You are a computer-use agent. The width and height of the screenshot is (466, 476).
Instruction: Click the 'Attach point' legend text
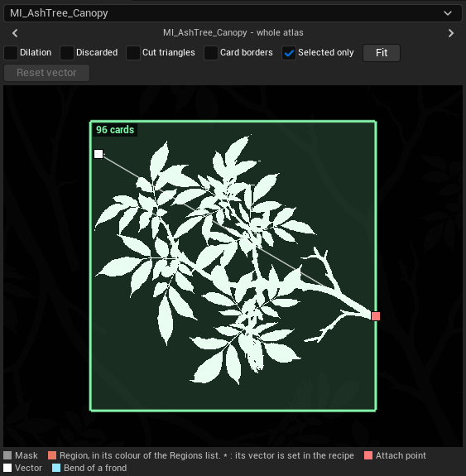401,455
